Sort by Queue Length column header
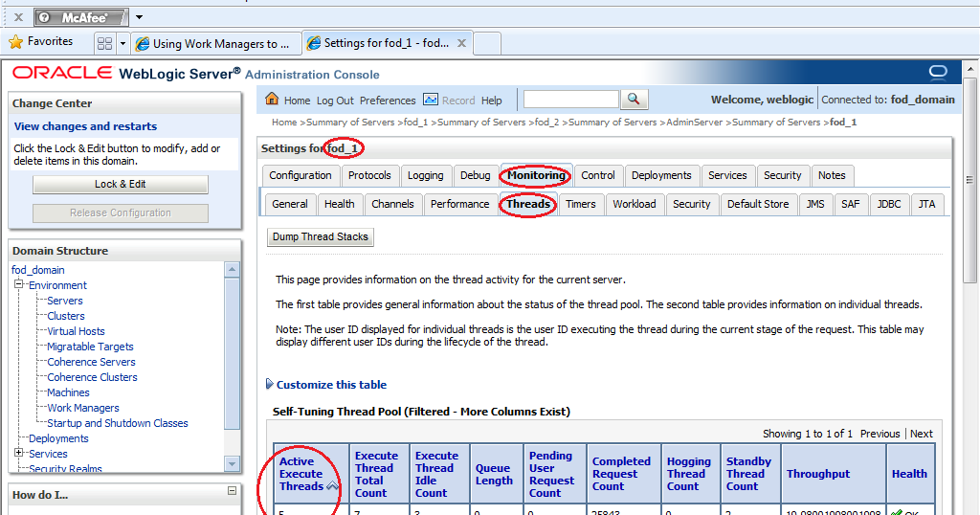Viewport: 980px width, 515px height. (x=494, y=475)
